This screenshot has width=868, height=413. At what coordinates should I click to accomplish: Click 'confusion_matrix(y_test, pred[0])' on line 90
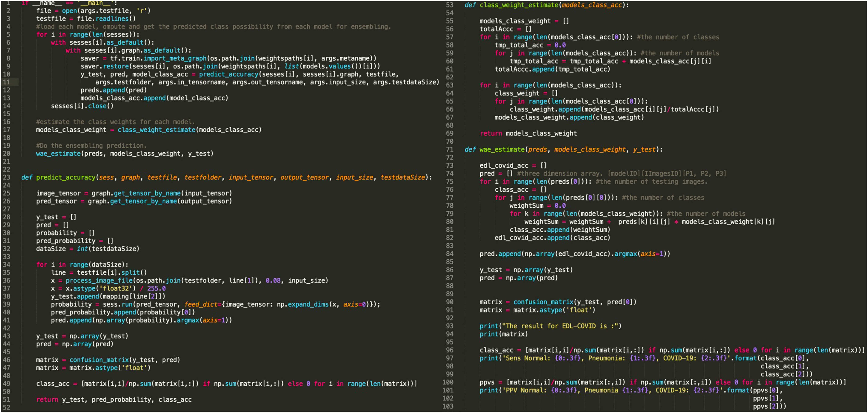575,302
